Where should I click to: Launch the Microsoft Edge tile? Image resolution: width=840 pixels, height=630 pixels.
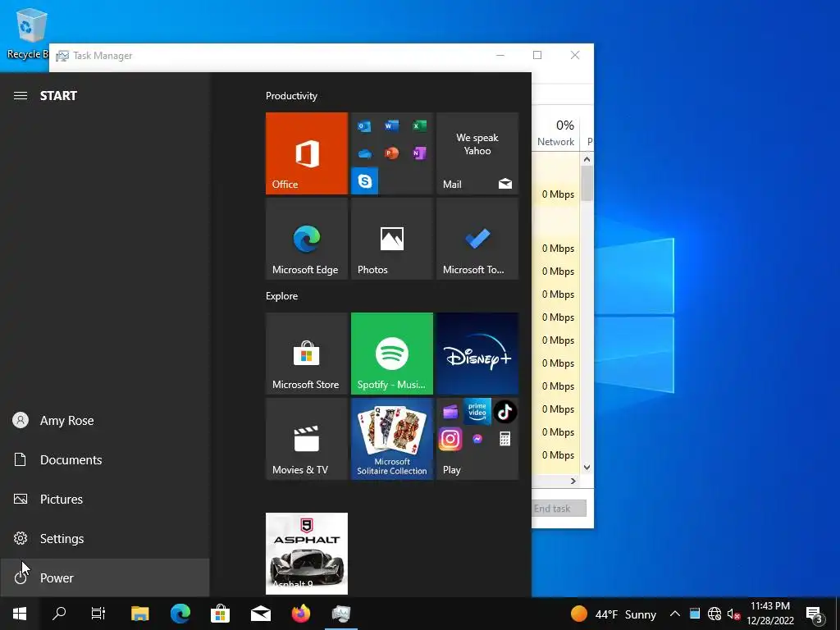[307, 239]
